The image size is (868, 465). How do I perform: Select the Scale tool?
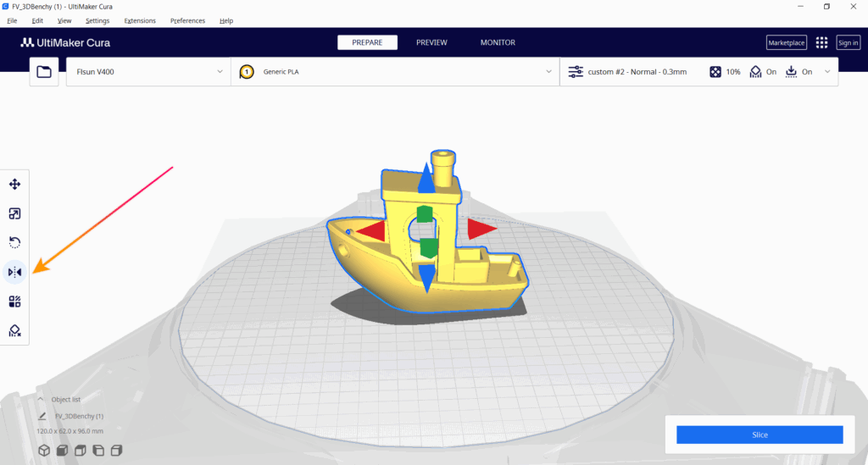click(x=15, y=214)
